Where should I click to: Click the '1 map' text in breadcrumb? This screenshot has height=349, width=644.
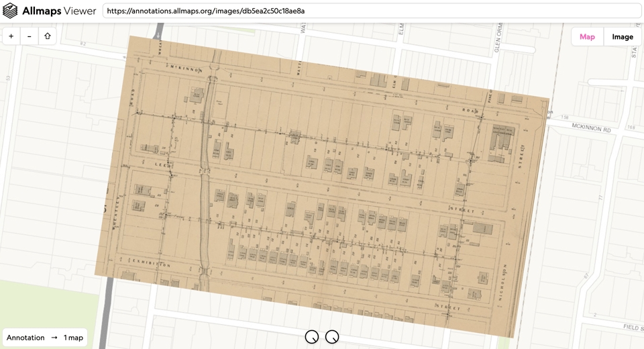coord(73,338)
